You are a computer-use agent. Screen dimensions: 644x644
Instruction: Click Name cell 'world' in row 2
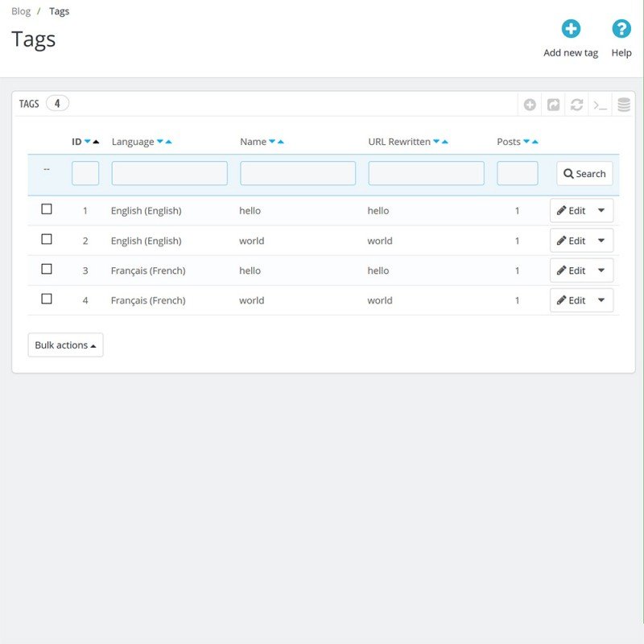point(252,241)
